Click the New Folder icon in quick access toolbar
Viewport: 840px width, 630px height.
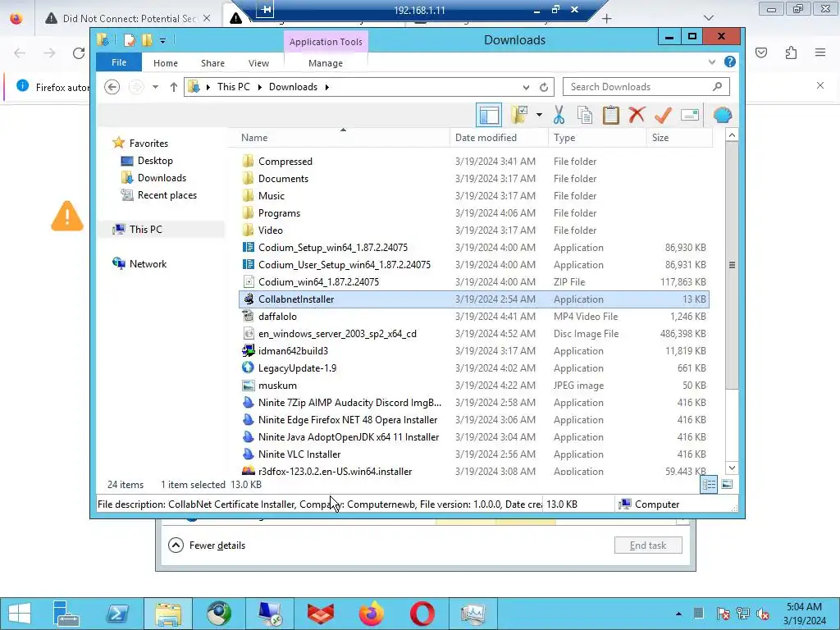[x=147, y=40]
